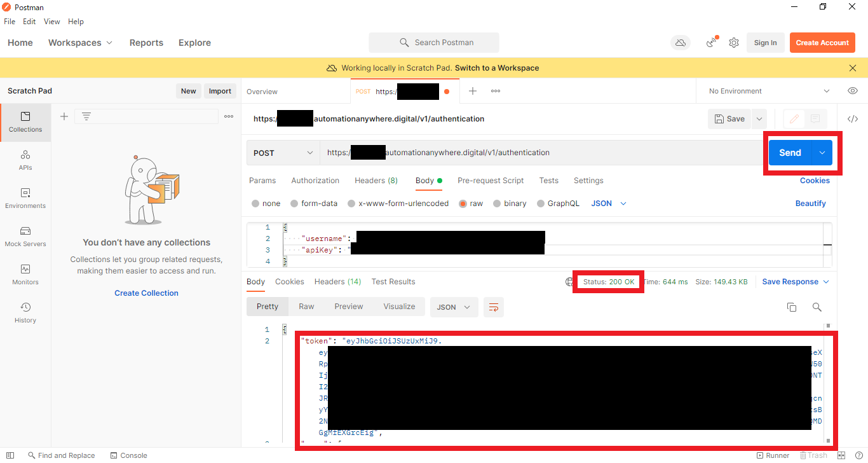Switch to the Authorization tab

(315, 181)
